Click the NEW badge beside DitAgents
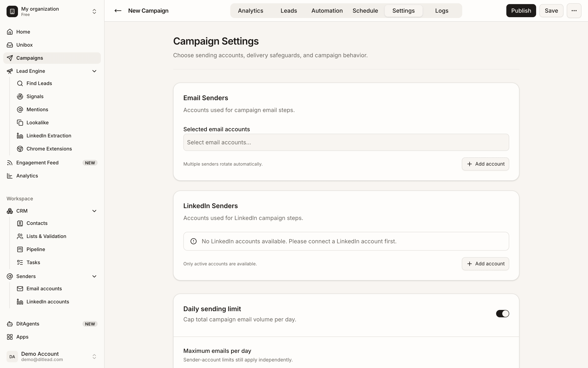 pos(90,324)
